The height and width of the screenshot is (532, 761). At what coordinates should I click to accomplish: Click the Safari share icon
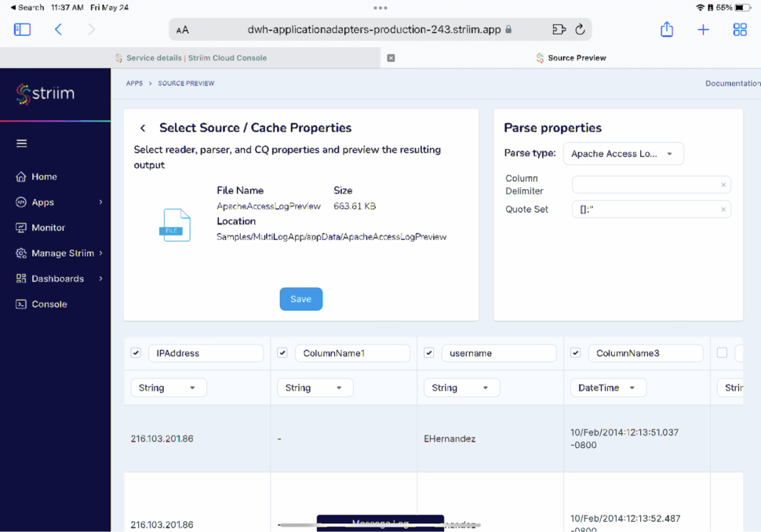coord(666,30)
